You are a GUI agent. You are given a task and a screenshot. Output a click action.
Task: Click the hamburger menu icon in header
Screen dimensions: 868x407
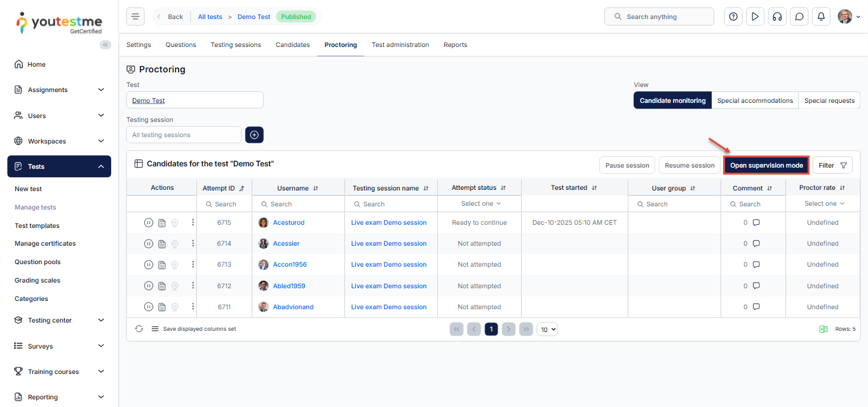(135, 17)
